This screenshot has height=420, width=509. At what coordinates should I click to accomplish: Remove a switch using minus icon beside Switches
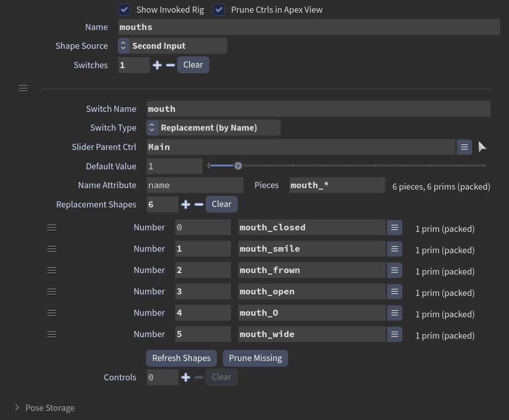pos(171,65)
